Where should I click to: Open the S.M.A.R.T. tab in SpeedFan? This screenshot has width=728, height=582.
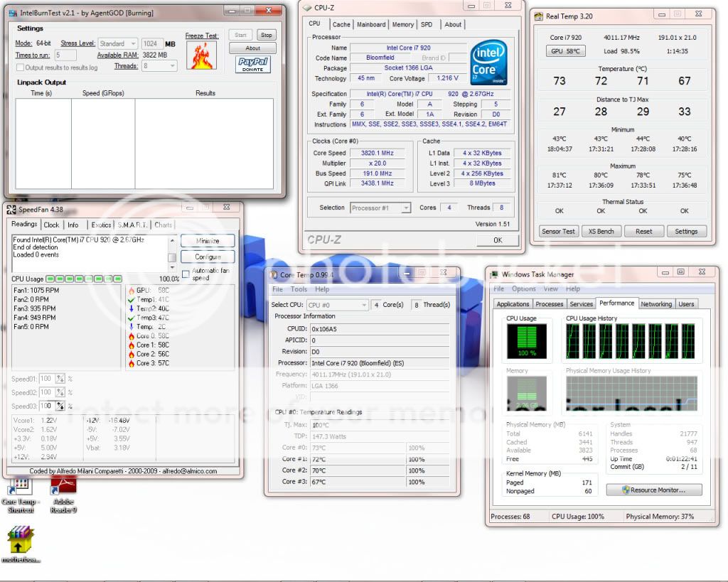(132, 225)
